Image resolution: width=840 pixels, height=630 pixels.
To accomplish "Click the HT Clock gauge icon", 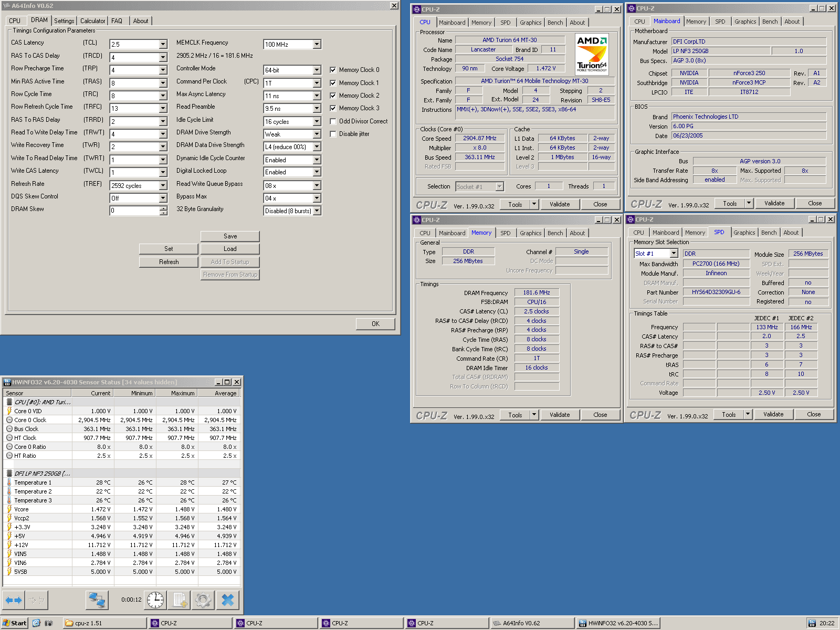I will click(x=9, y=438).
